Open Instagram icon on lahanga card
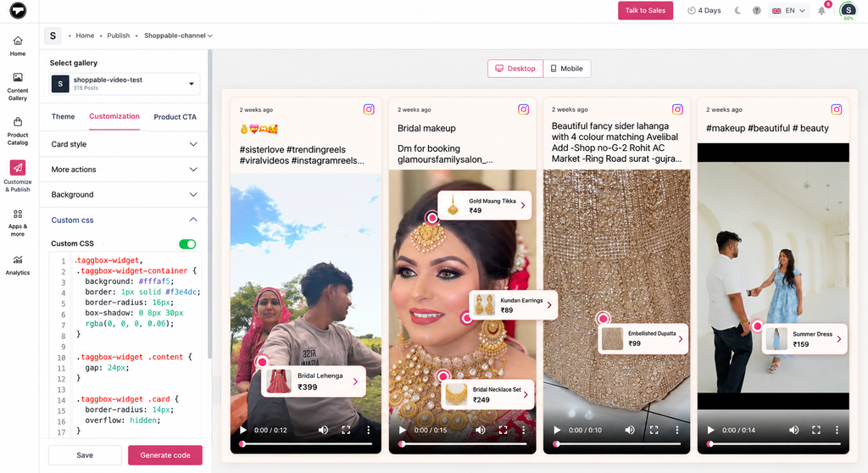 coord(677,109)
